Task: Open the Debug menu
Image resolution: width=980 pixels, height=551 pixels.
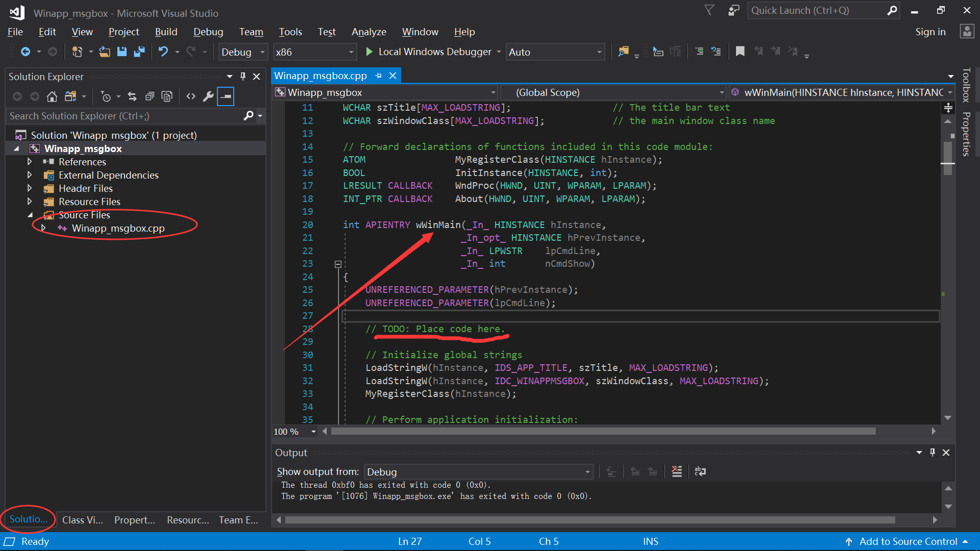Action: point(208,32)
